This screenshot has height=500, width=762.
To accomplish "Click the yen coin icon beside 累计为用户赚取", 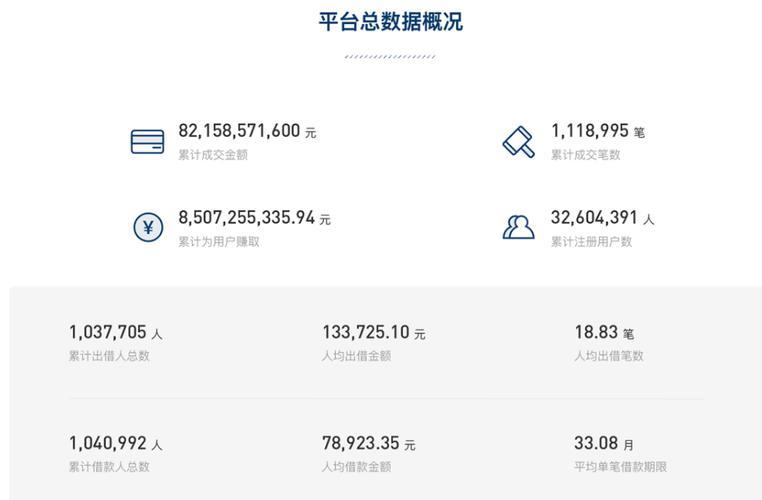I will pyautogui.click(x=148, y=227).
